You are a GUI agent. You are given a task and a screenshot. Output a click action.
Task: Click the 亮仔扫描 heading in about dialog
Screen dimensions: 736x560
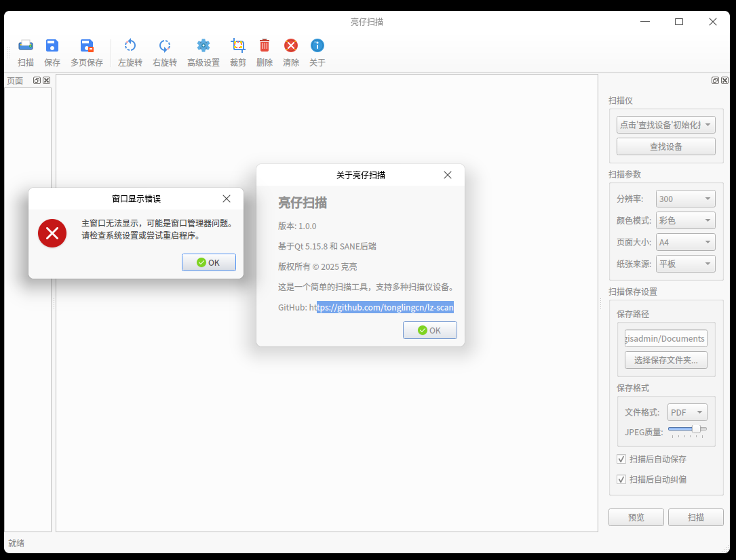coord(303,203)
